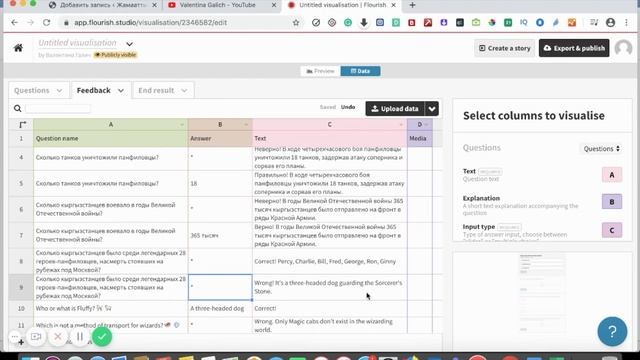Select the Answer cell '365 тысяч'

[220, 236]
